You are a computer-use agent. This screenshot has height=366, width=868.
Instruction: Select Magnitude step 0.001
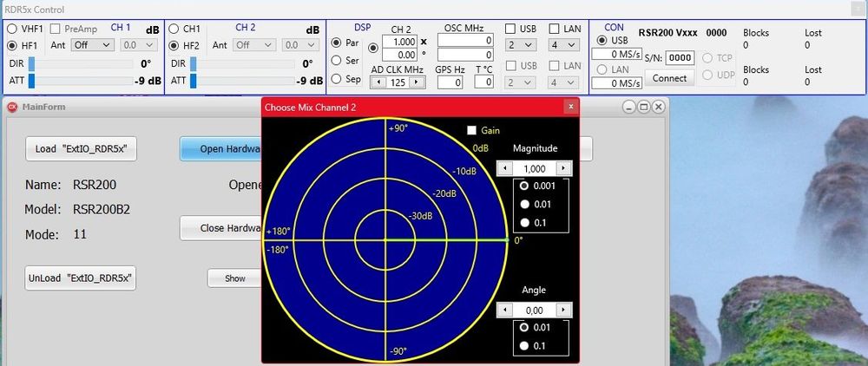(x=523, y=186)
